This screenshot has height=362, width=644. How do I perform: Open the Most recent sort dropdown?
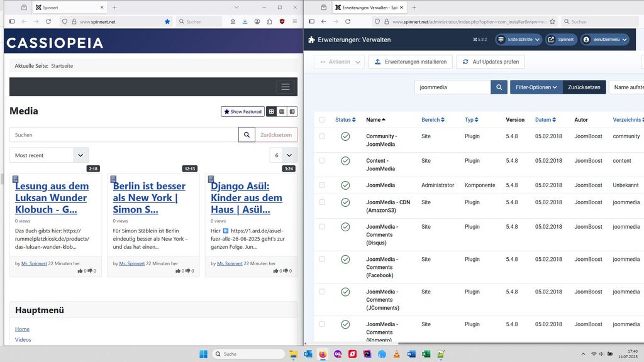tap(49, 155)
